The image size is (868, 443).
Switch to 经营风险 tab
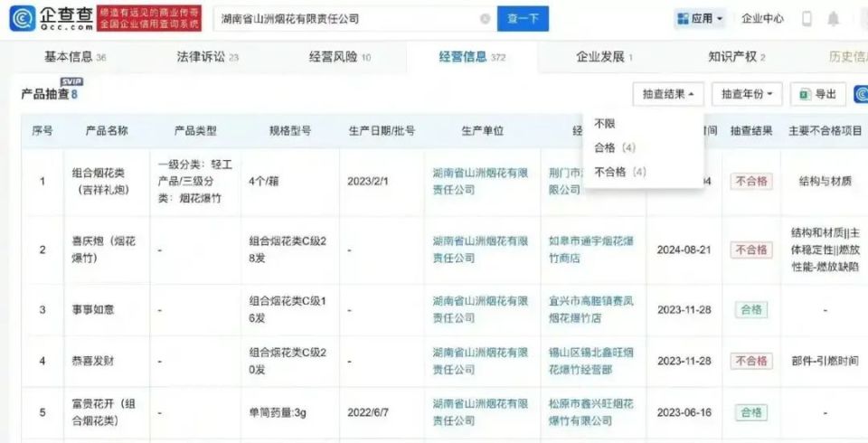point(340,56)
